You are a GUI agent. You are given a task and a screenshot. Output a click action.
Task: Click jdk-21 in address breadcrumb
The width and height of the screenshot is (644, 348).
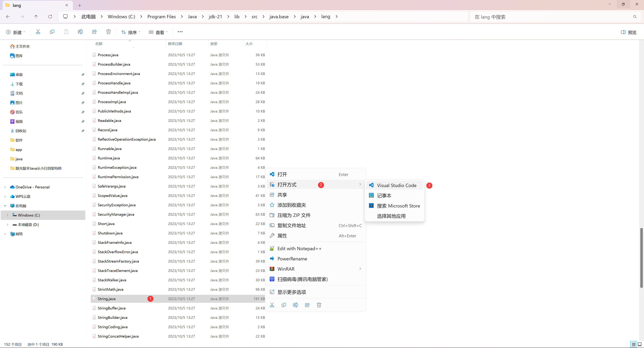tap(216, 17)
